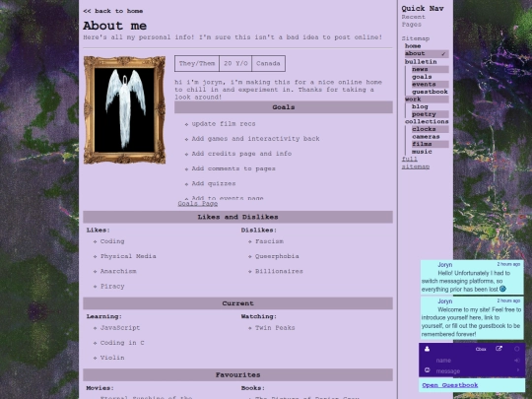The width and height of the screenshot is (532, 399).
Task: Go to news page in sitemap
Action: click(x=431, y=69)
